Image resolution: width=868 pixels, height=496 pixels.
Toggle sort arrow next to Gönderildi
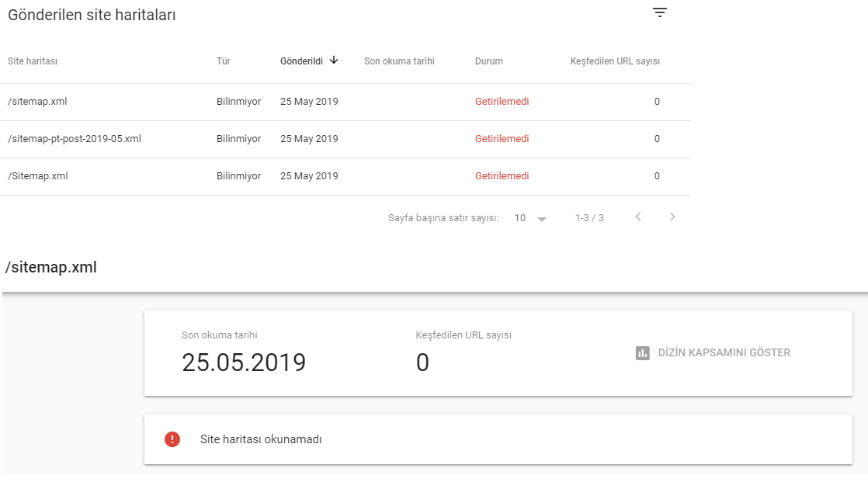pyautogui.click(x=334, y=61)
